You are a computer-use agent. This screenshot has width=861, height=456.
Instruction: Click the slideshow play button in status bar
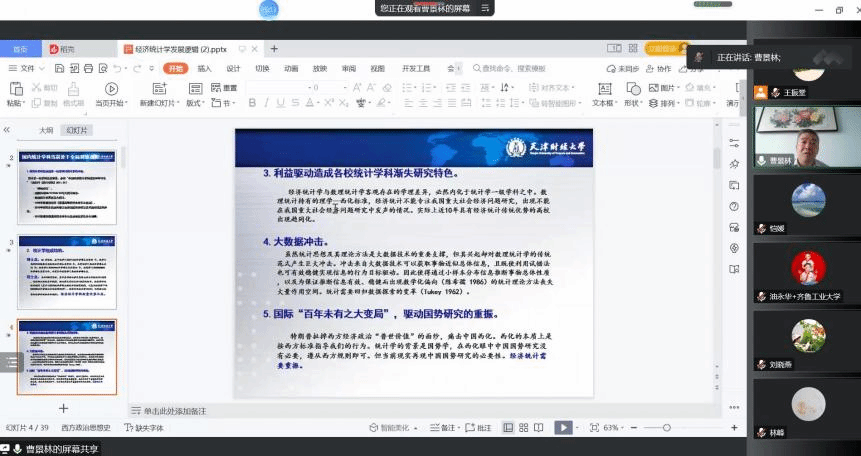(563, 428)
